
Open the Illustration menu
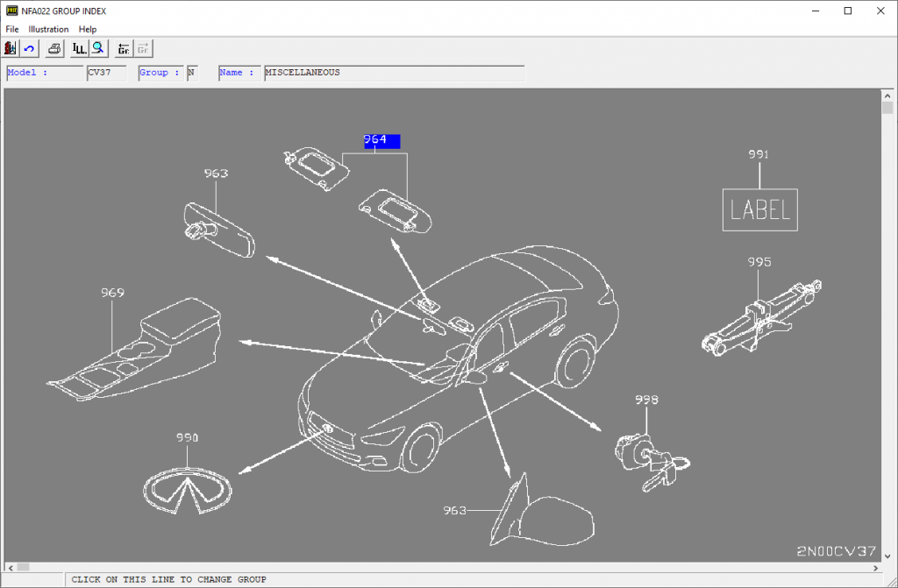click(x=48, y=29)
